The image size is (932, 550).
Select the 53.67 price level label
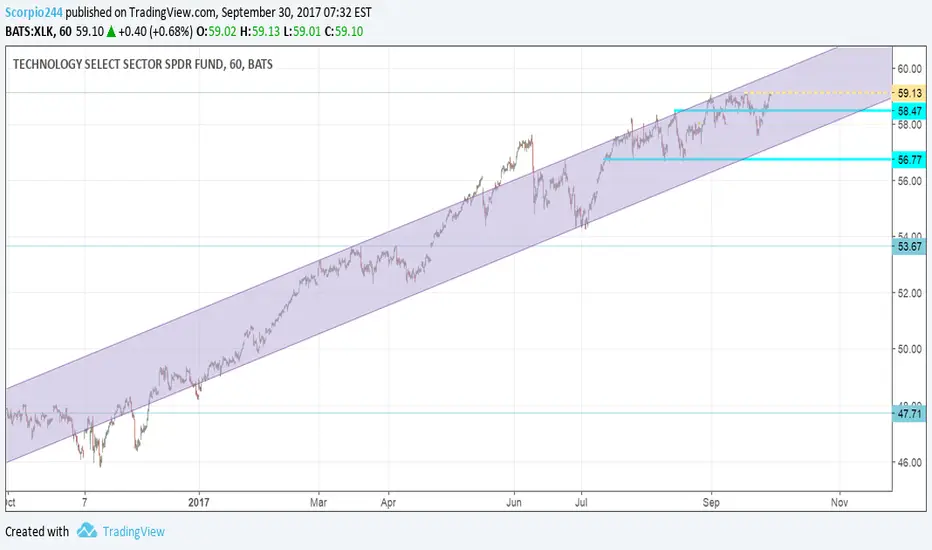tap(909, 246)
